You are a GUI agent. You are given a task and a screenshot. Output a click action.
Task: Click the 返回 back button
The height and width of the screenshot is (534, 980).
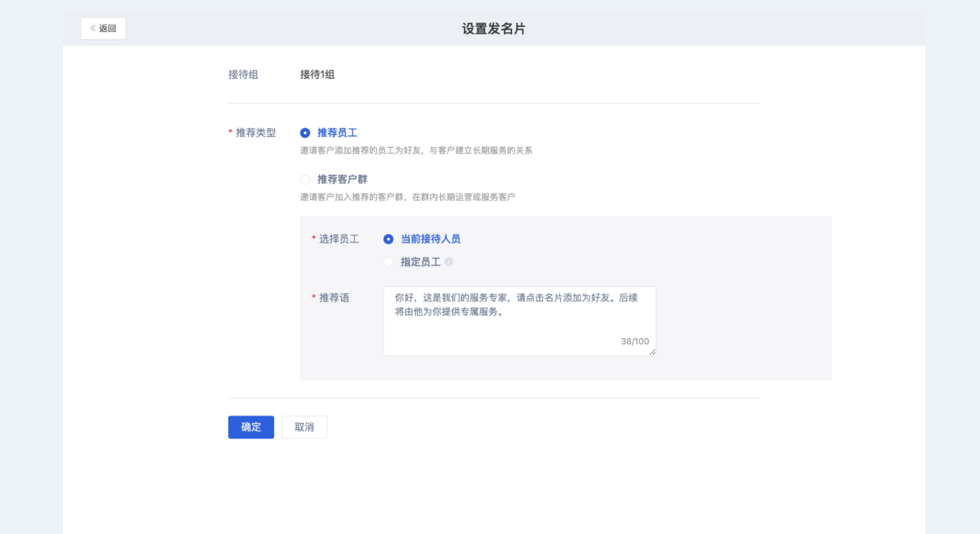tap(103, 29)
